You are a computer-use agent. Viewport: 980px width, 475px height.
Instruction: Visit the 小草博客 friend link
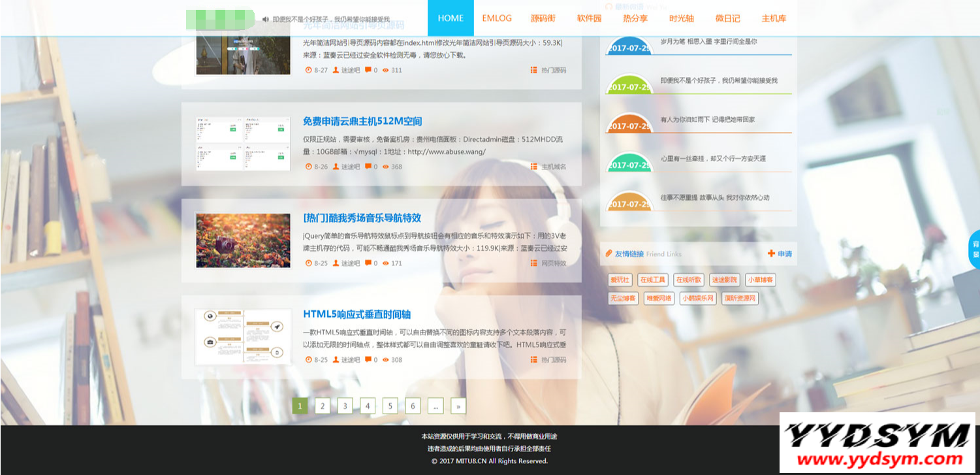coord(761,280)
